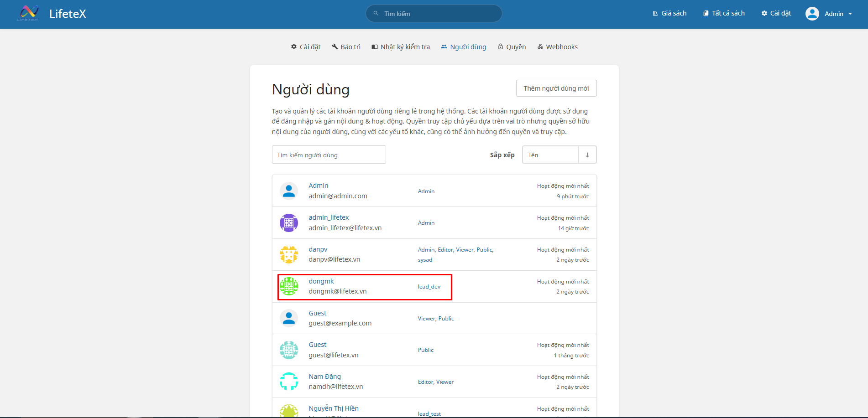Toggle sort direction arrow button
868x418 pixels.
pos(587,155)
